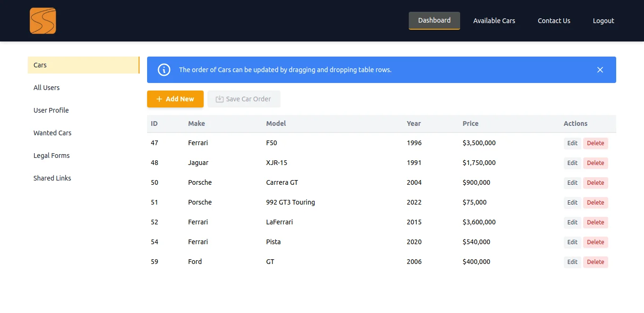
Task: Open All Users sidebar item
Action: [x=83, y=88]
